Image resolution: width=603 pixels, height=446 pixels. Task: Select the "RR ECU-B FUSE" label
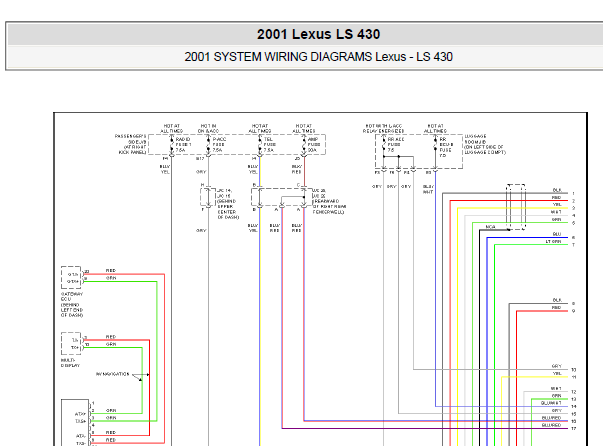point(446,147)
